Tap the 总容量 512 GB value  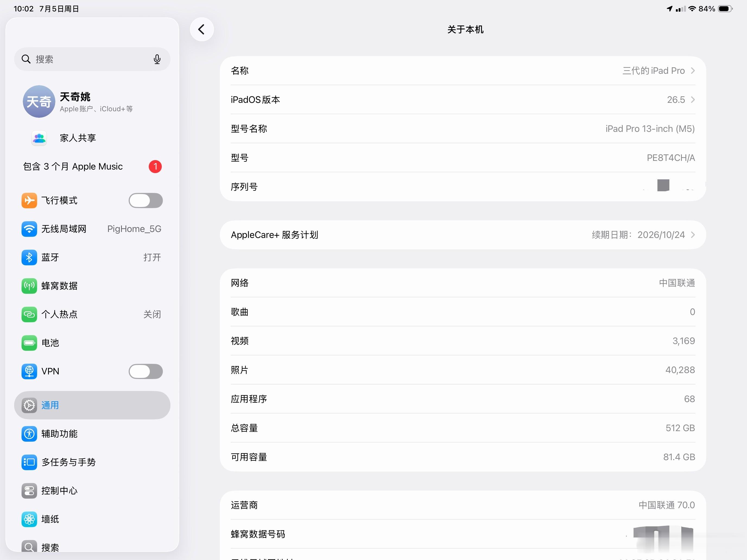tap(680, 428)
